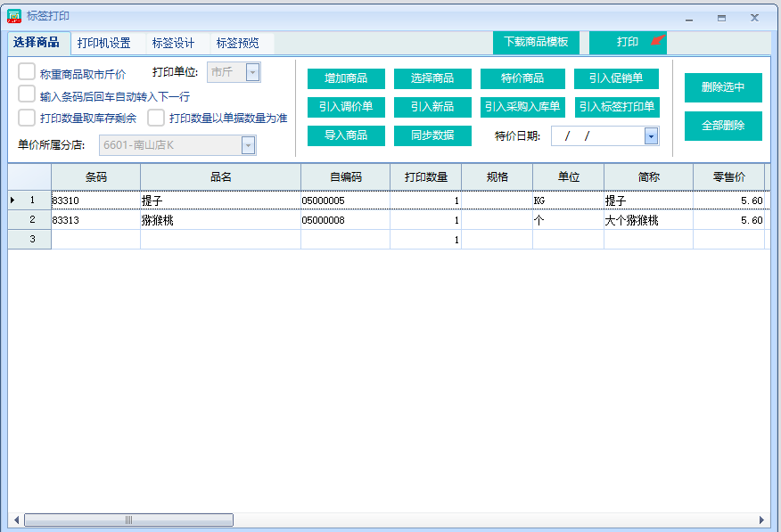Image resolution: width=781 pixels, height=532 pixels.
Task: Click unit cell 个 for 猕猴桃
Action: point(568,220)
